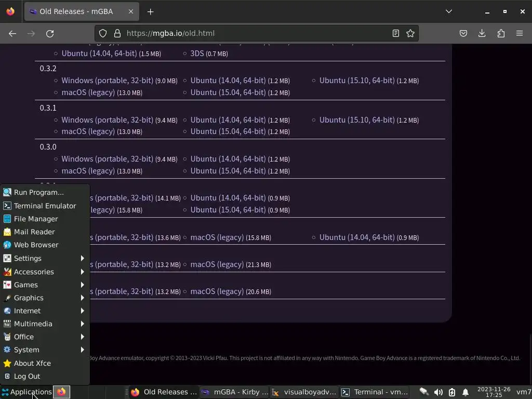Save page to Pocket icon

click(463, 33)
